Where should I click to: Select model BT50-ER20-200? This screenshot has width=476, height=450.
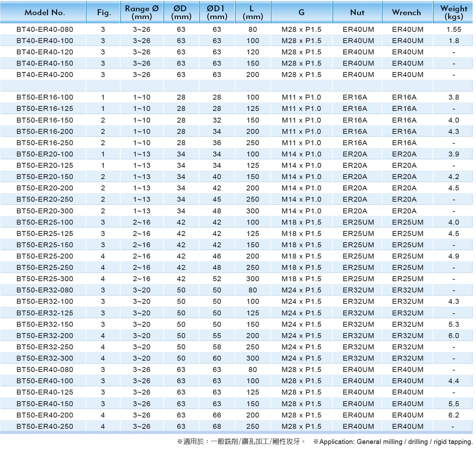click(x=45, y=188)
